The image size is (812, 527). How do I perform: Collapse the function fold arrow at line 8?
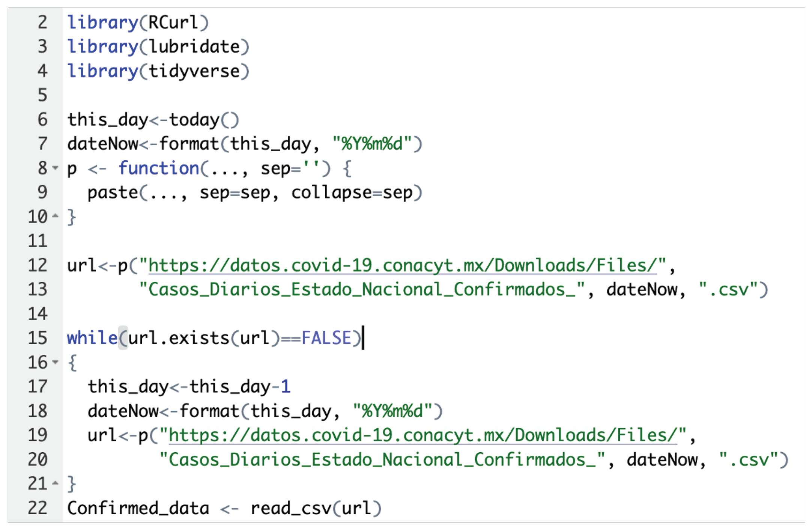[56, 168]
